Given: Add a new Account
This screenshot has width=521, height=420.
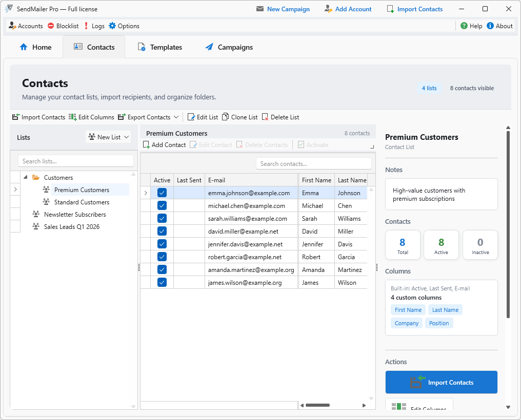Looking at the screenshot, I should [x=348, y=9].
